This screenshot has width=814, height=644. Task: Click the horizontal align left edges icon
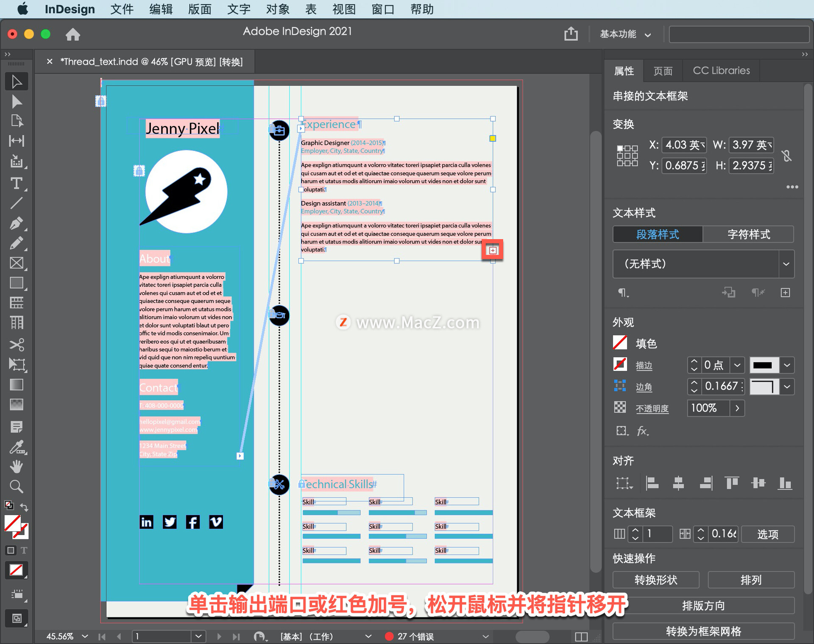pos(652,483)
